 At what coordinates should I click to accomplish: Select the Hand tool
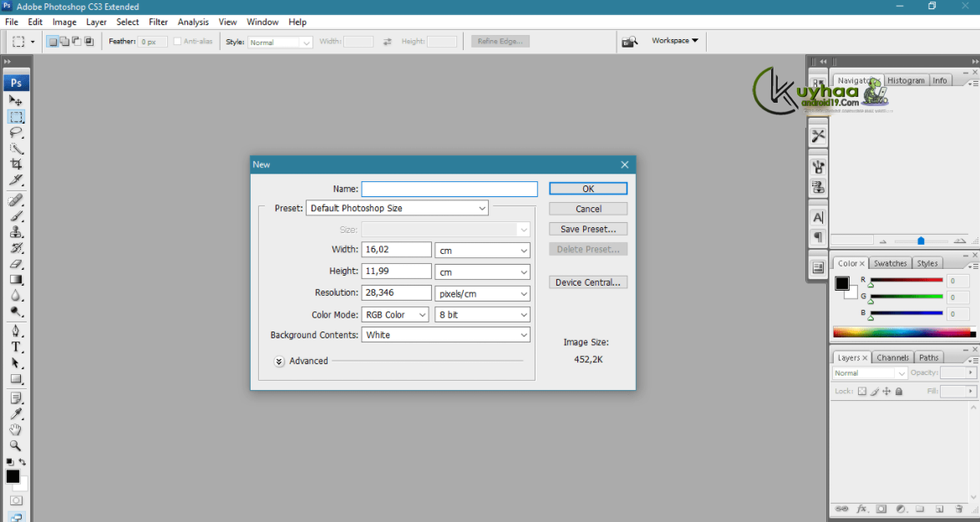click(16, 430)
